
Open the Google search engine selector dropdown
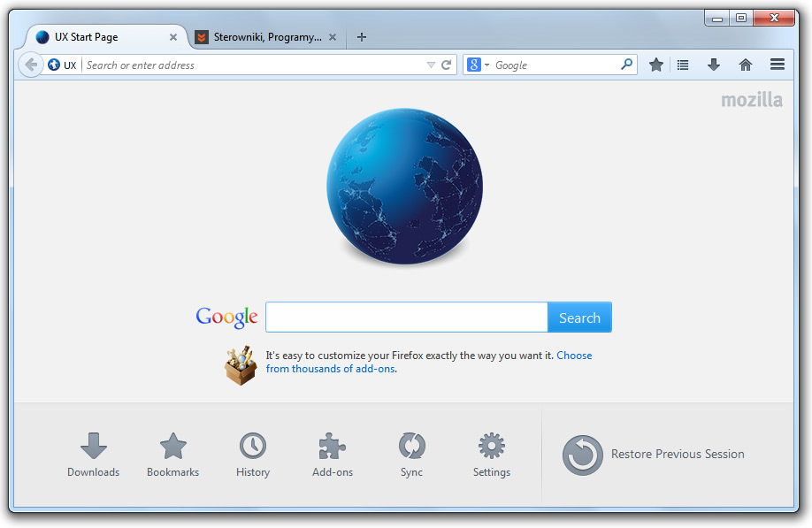tap(478, 65)
